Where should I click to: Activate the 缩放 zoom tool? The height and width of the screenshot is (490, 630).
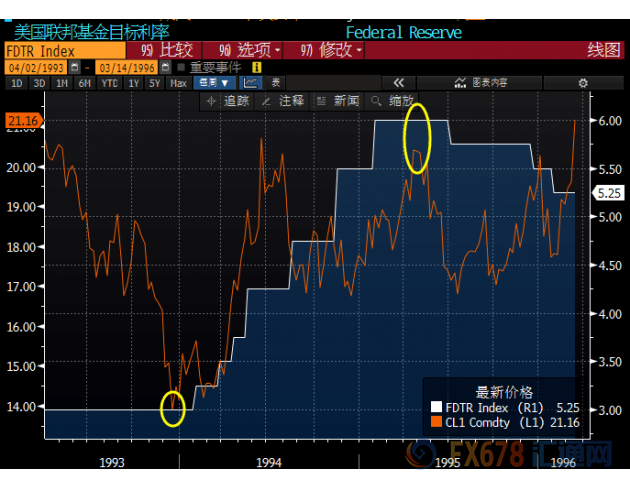coord(392,101)
